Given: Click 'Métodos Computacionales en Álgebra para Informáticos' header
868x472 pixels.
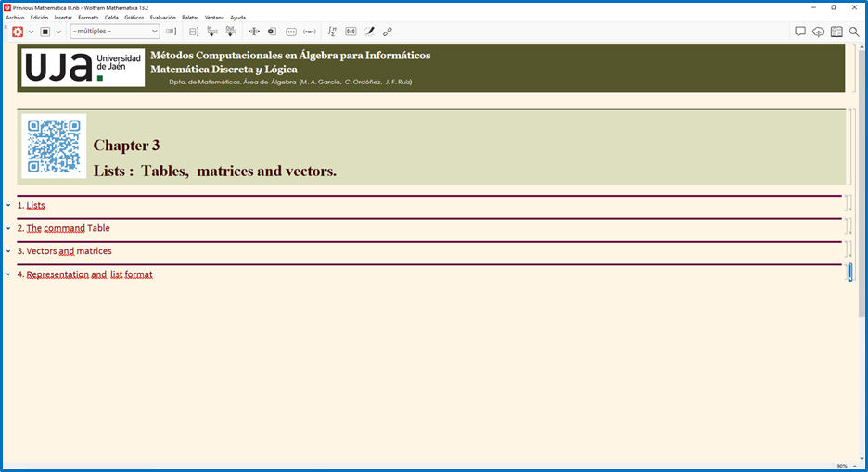Looking at the screenshot, I should [290, 56].
